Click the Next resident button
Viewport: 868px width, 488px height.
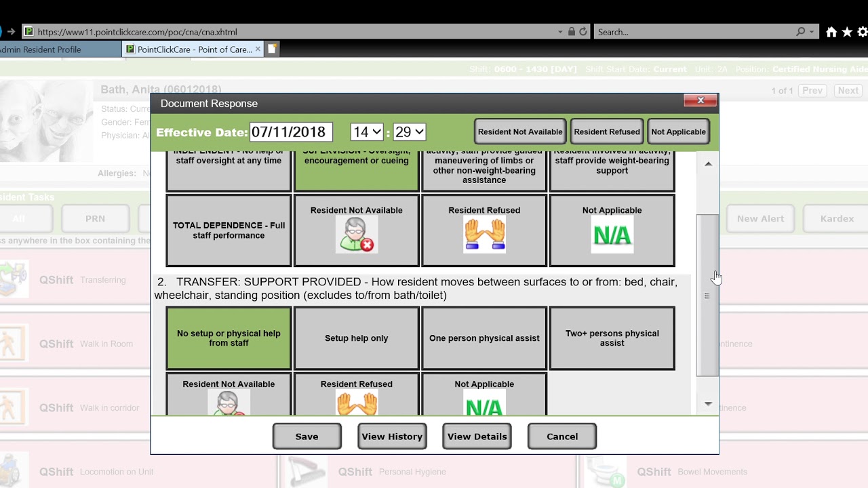tap(848, 90)
